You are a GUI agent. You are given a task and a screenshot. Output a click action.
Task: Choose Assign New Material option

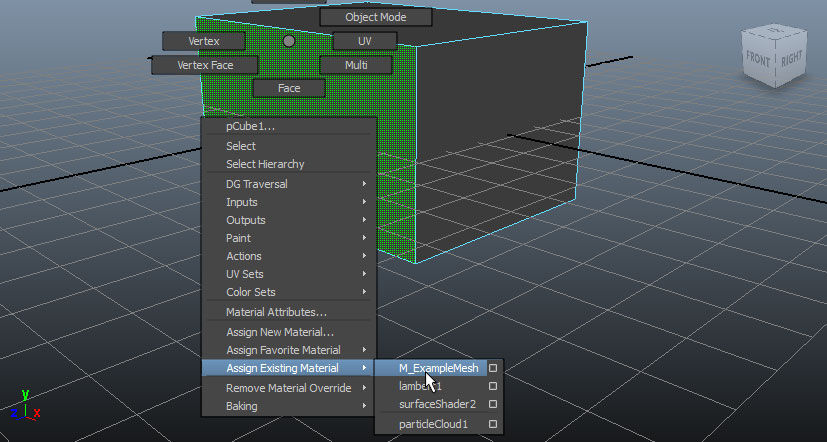(280, 332)
